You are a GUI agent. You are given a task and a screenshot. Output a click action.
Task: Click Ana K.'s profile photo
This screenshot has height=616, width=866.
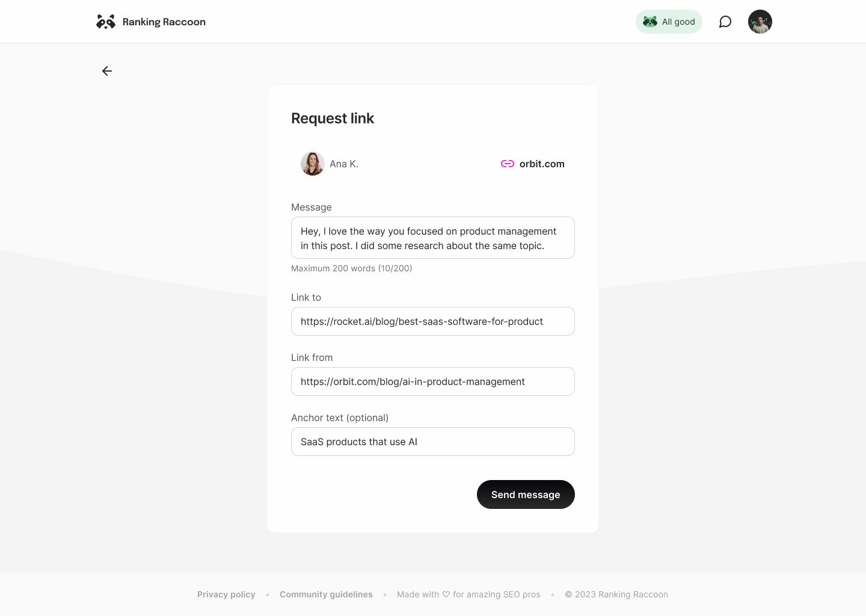313,164
